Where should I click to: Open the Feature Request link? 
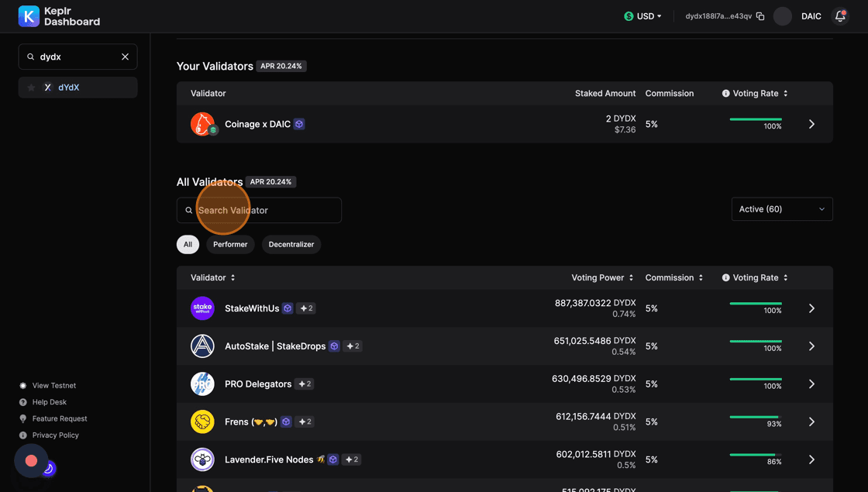pyautogui.click(x=59, y=418)
